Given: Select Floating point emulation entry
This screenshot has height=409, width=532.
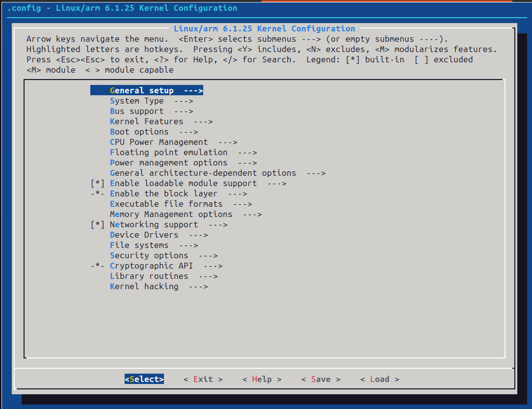Looking at the screenshot, I should 183,152.
